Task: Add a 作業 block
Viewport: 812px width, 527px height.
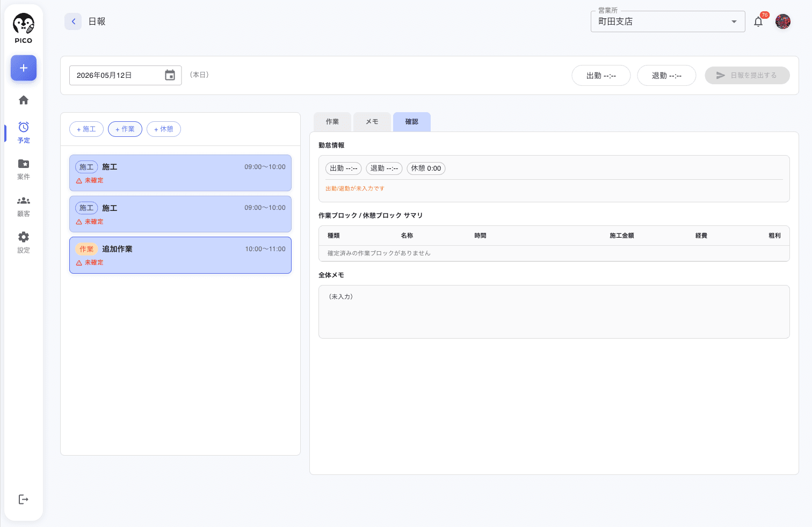Action: (x=125, y=129)
